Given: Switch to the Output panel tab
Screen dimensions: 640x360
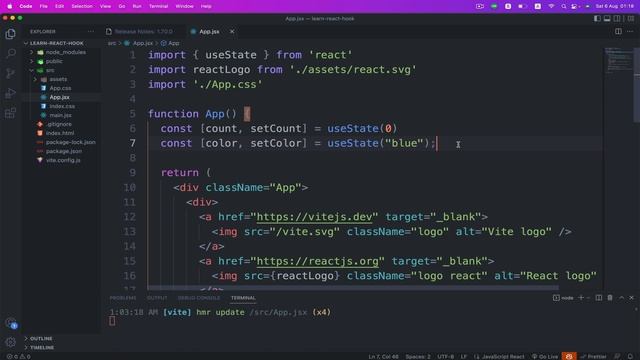Looking at the screenshot, I should point(157,298).
